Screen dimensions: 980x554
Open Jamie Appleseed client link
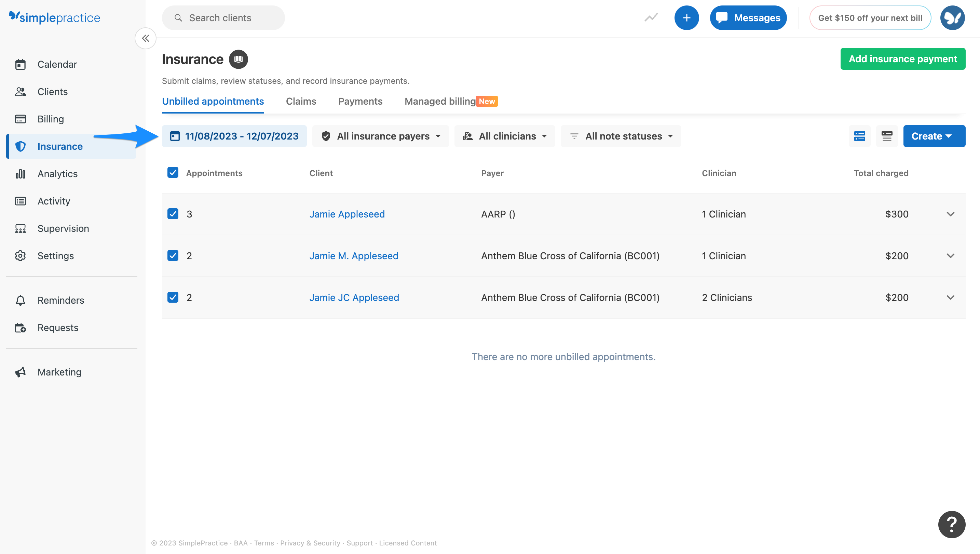(x=346, y=214)
